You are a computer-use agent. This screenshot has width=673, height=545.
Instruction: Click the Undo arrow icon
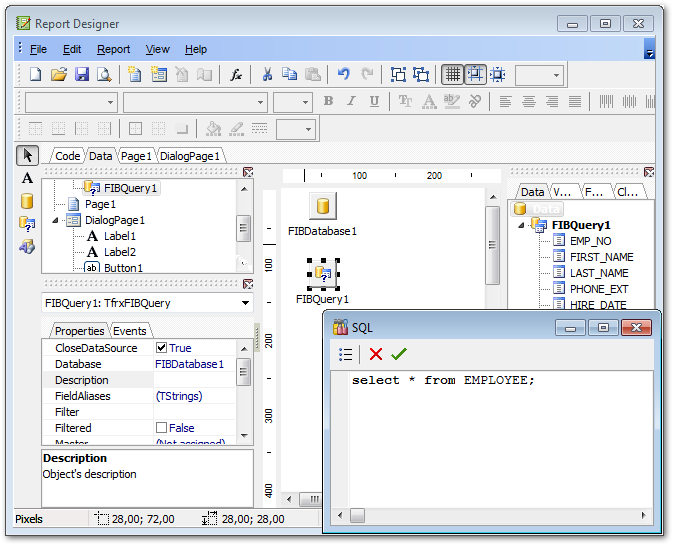pyautogui.click(x=344, y=75)
